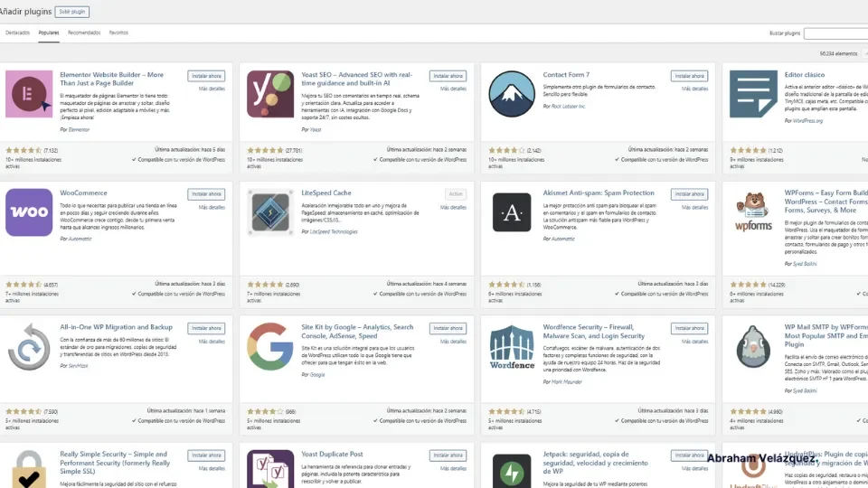
Task: Open the Jetpack plugin icon
Action: 512,472
